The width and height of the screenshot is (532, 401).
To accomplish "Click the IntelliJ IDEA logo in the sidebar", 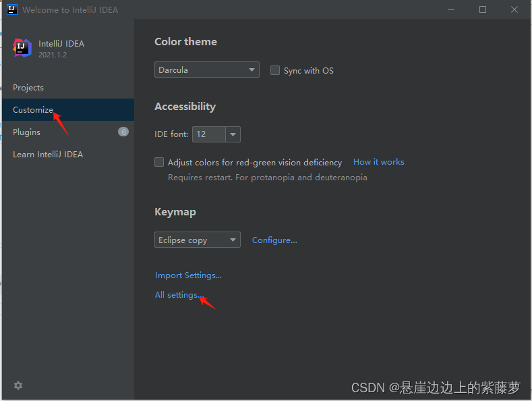I will point(22,48).
